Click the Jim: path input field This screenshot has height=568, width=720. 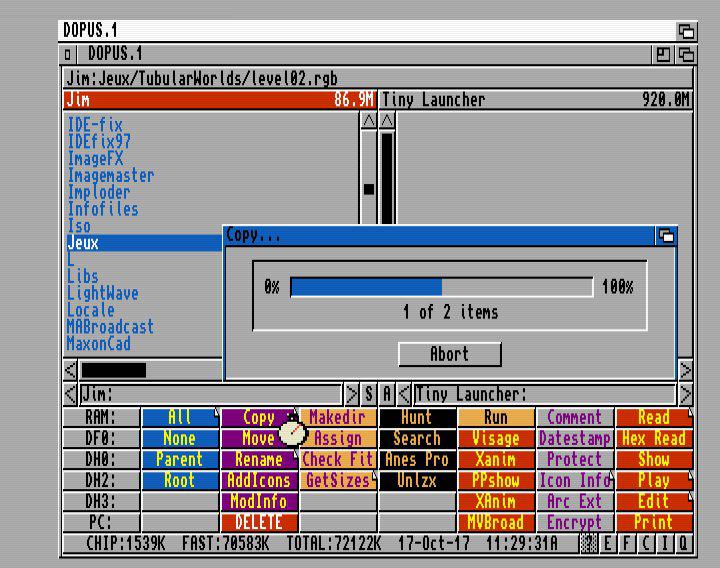(210, 395)
